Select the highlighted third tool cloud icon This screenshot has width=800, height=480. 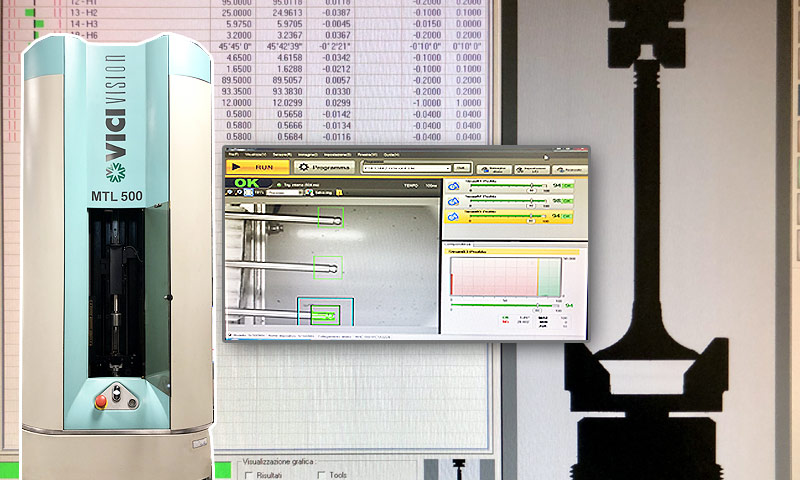click(x=452, y=215)
